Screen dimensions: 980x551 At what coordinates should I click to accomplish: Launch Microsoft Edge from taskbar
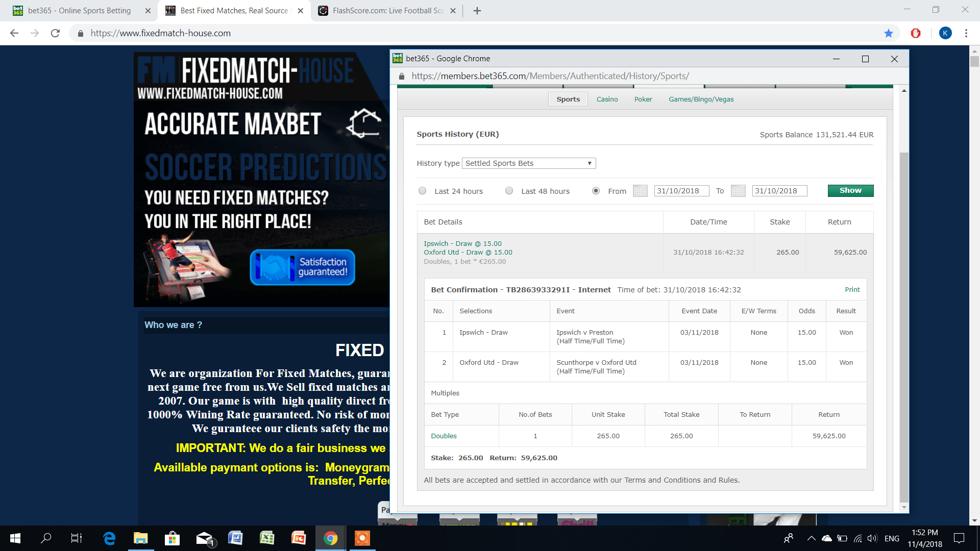click(x=109, y=538)
